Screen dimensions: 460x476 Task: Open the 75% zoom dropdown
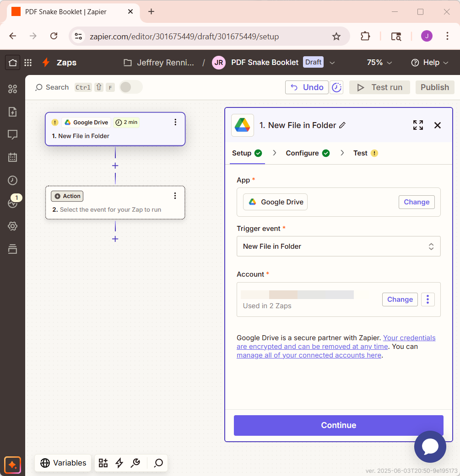379,63
